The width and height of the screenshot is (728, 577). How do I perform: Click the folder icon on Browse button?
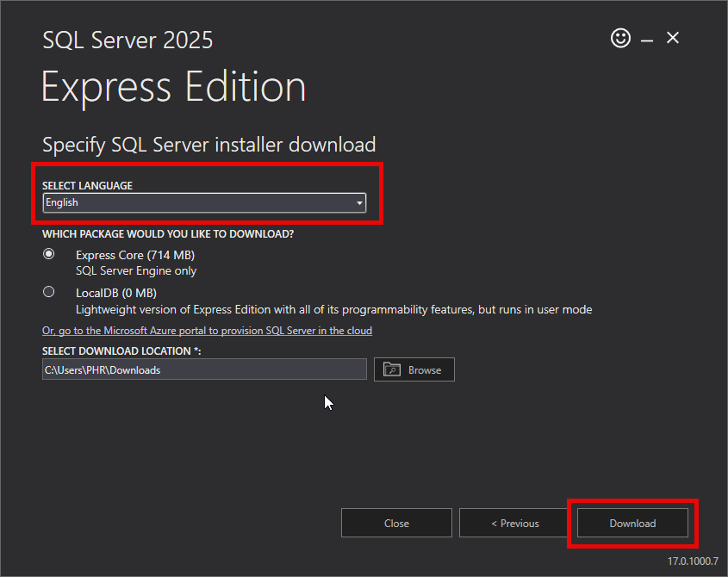(x=392, y=369)
